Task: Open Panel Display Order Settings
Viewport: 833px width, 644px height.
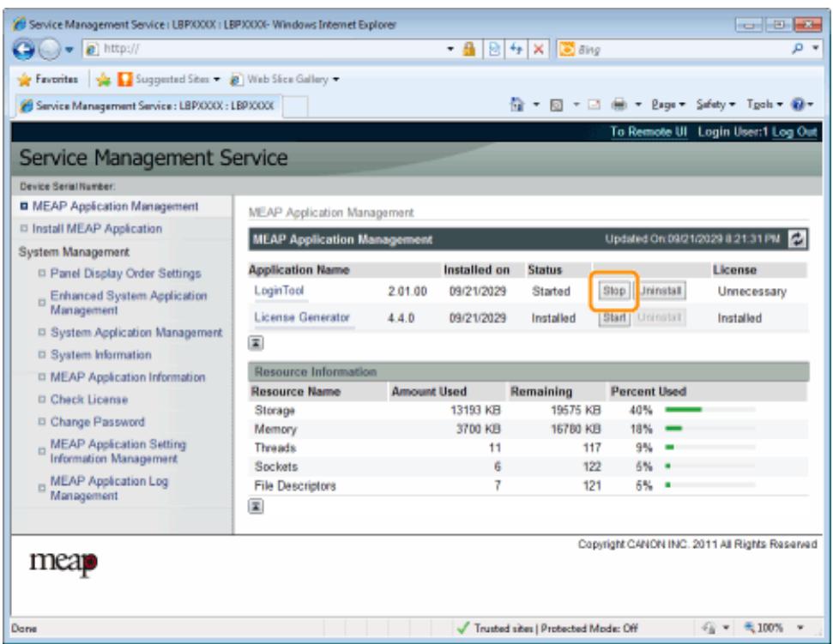Action: point(125,274)
